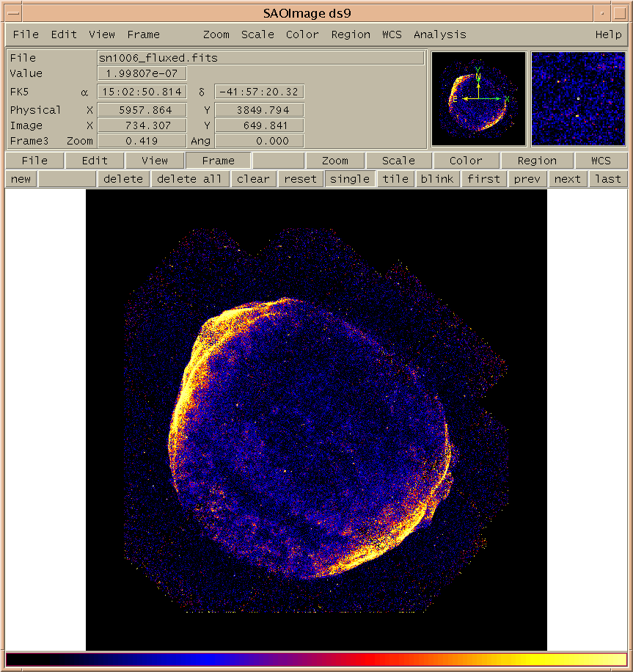Screen dimensions: 633x672
Task: Select the View button in the button bar
Action: [155, 161]
